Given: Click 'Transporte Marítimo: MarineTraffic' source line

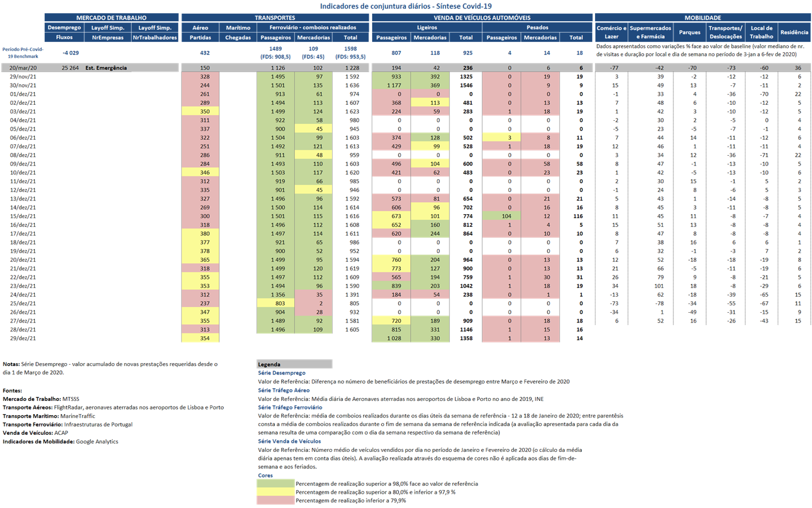Looking at the screenshot, I should coord(49,416).
